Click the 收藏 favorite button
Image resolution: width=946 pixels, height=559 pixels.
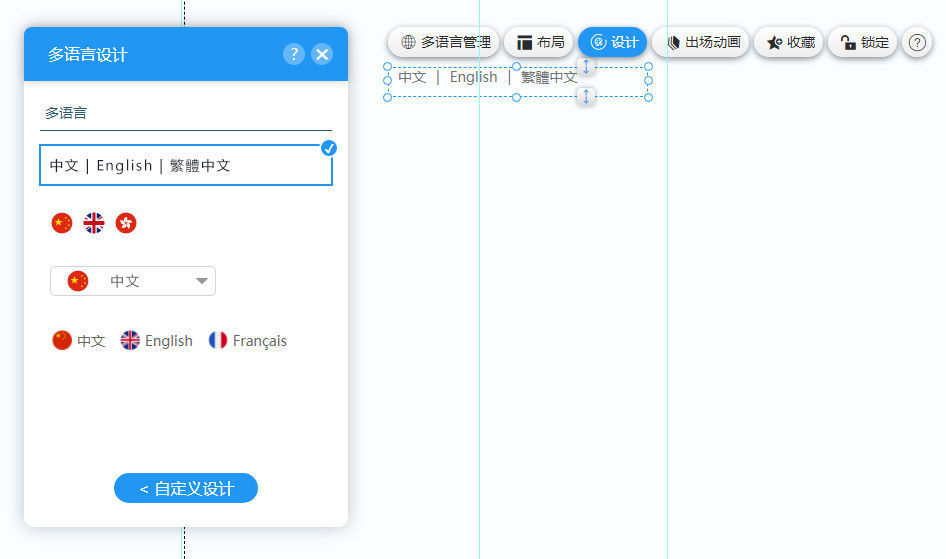pos(790,42)
